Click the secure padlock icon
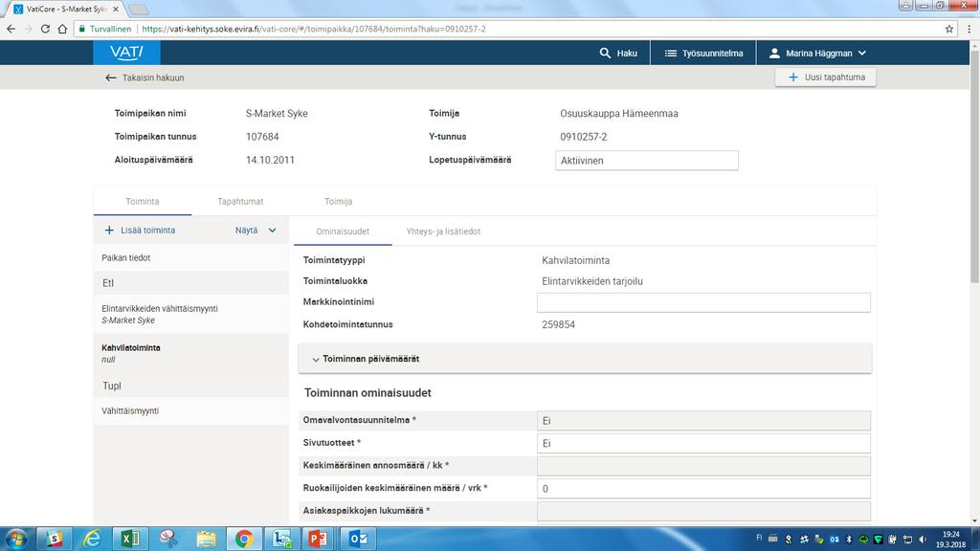The width and height of the screenshot is (980, 551). coord(82,29)
